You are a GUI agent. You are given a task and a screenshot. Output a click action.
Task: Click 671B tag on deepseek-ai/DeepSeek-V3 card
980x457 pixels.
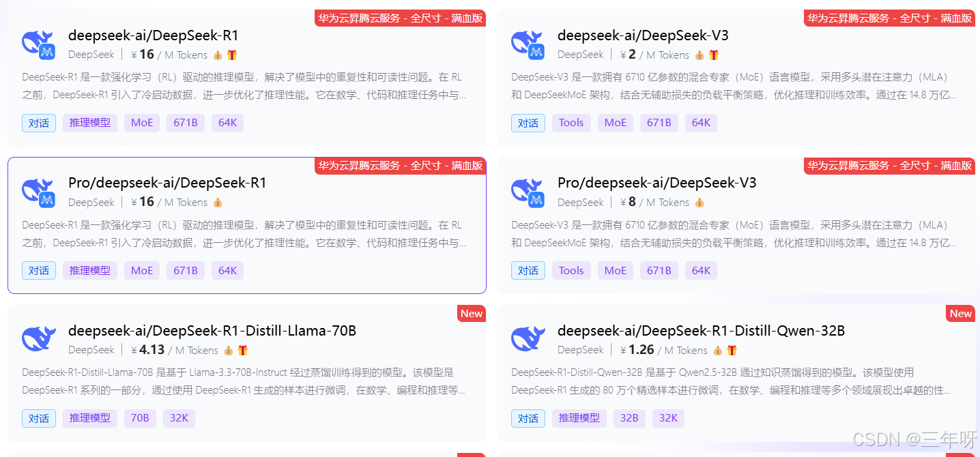click(659, 123)
